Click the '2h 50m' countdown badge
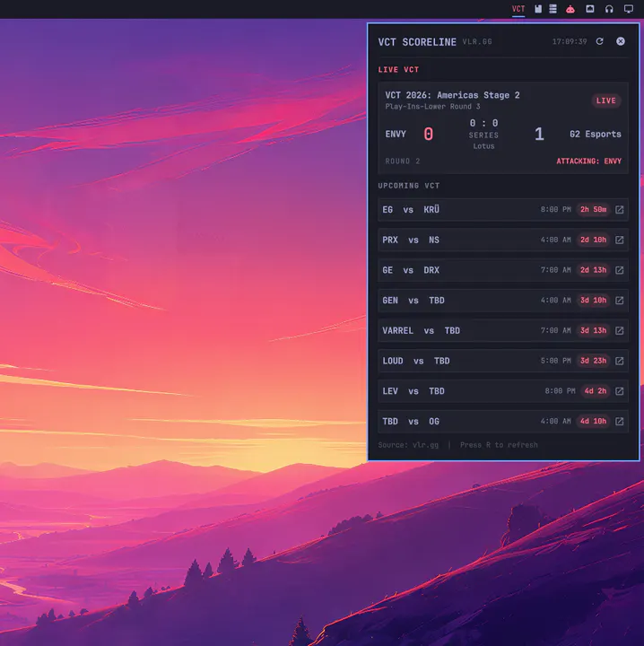Screen dimensions: 644x646 tap(594, 210)
